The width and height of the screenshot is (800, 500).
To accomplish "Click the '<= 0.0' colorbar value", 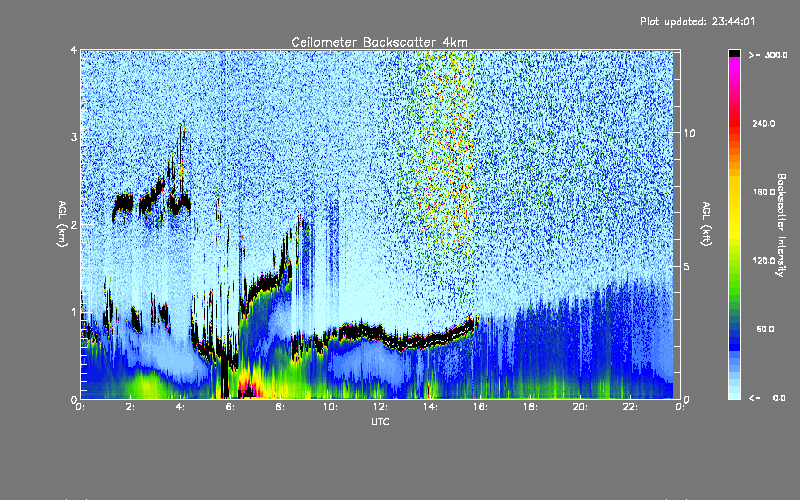I will coord(767,398).
